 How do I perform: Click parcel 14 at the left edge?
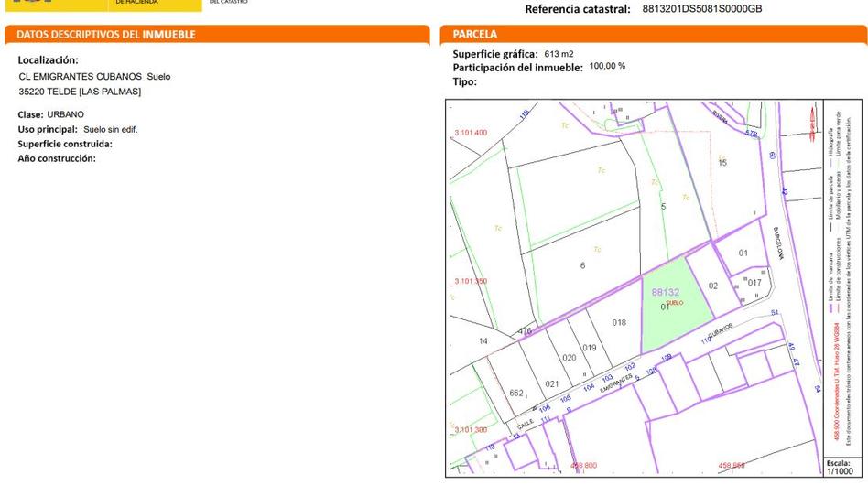point(483,340)
